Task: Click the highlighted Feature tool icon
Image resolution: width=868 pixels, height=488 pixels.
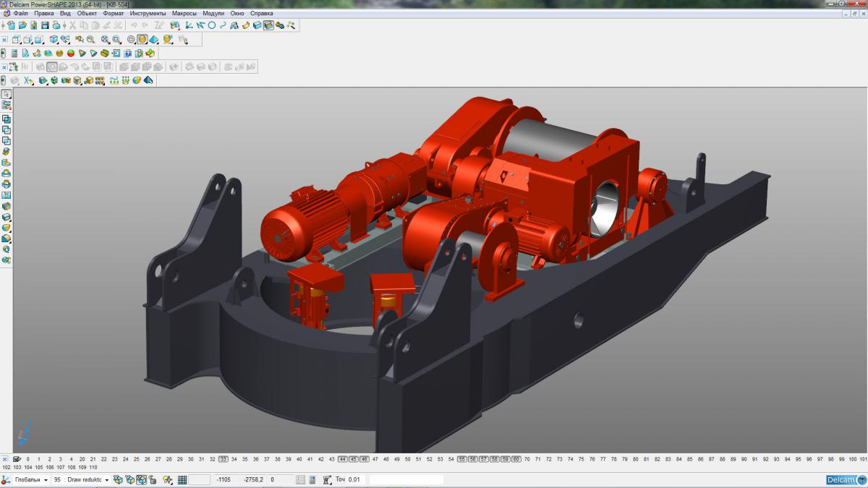Action: click(x=268, y=25)
